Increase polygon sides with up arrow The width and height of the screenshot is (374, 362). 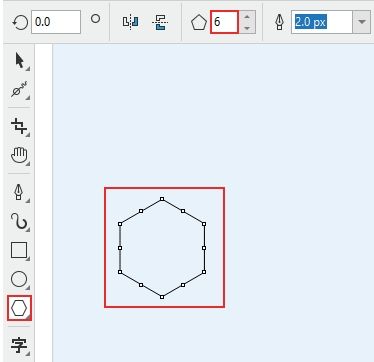tap(247, 17)
